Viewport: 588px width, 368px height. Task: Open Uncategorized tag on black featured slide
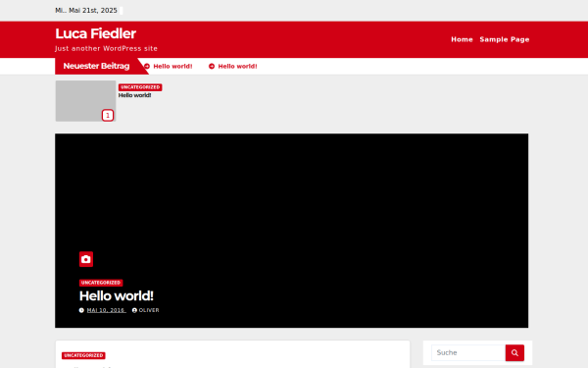pos(101,283)
